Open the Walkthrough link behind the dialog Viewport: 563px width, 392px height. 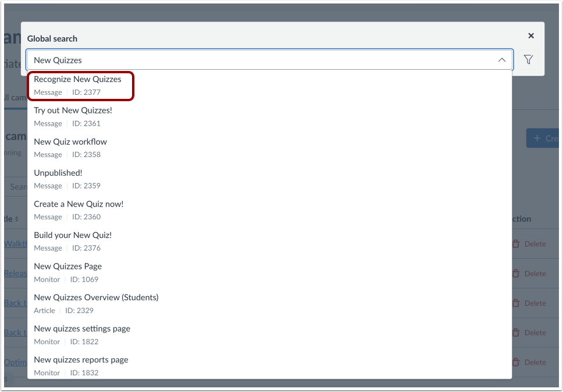point(15,244)
